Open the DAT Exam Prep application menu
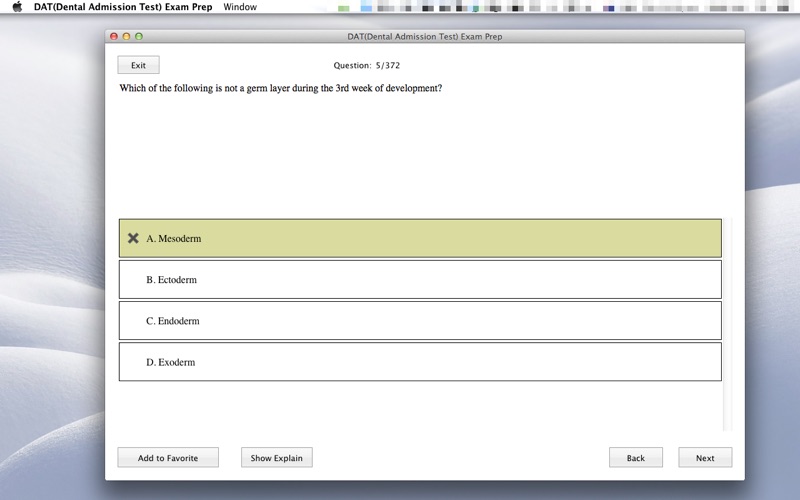The height and width of the screenshot is (500, 800). tap(123, 7)
